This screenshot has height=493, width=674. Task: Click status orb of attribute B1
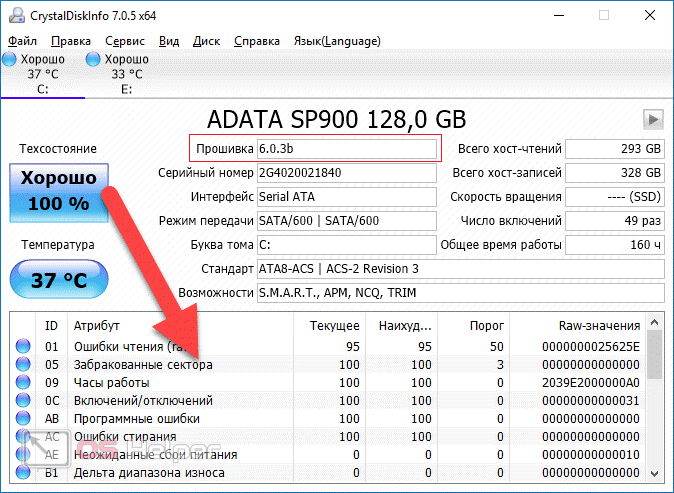point(23,472)
